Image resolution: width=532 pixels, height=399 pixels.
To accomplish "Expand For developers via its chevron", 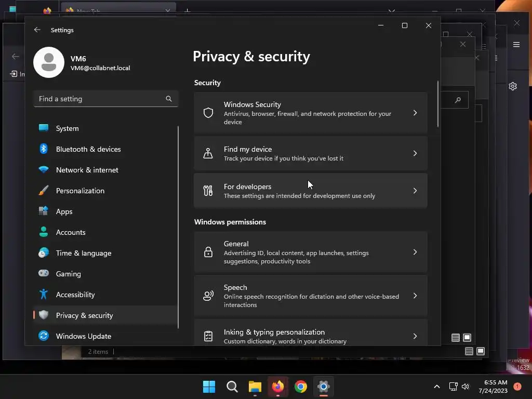I will coord(415,191).
